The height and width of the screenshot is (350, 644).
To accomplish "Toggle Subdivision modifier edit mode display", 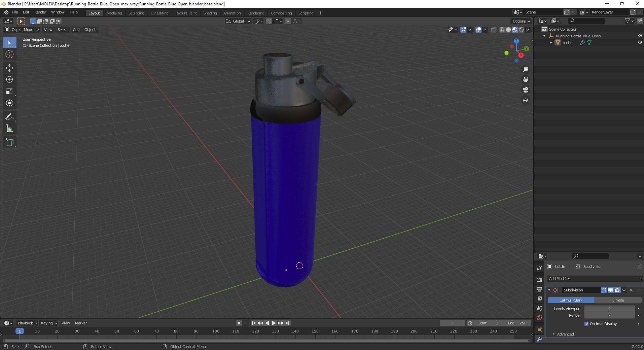I will click(x=604, y=290).
